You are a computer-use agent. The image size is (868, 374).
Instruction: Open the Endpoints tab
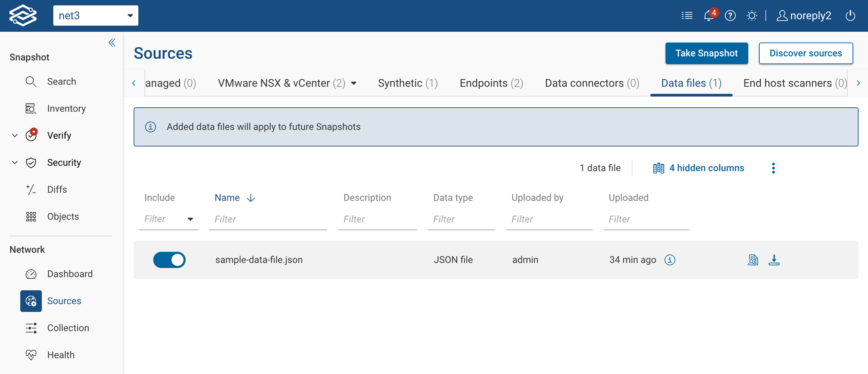coord(491,83)
